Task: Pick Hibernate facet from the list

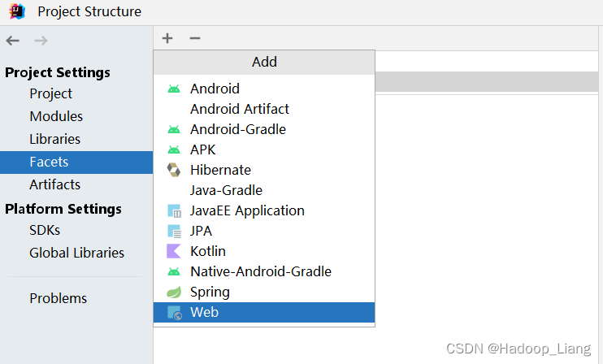Action: coord(264,170)
